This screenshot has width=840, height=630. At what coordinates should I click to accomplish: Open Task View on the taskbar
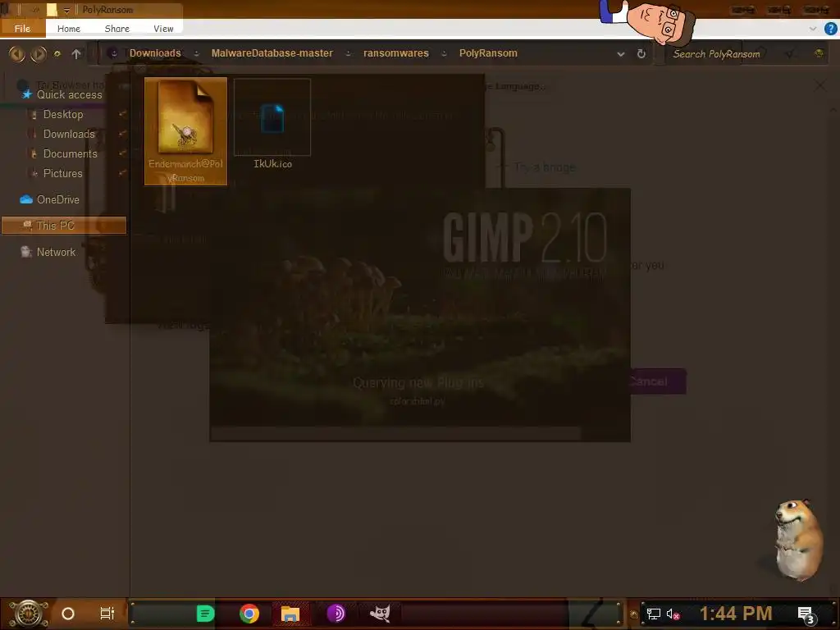pyautogui.click(x=107, y=614)
